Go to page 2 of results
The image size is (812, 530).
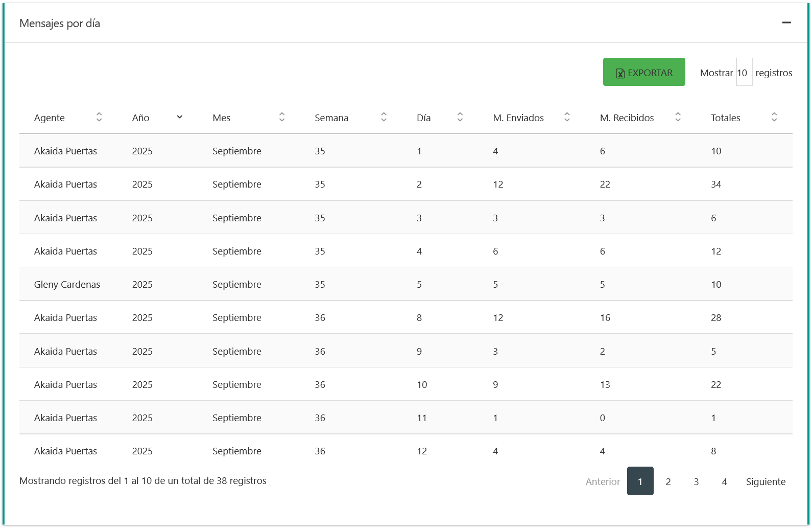(667, 481)
